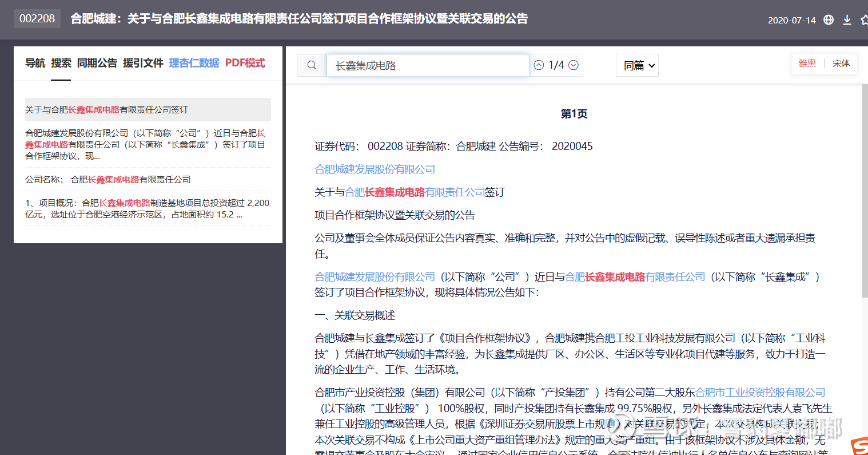Switch to PDF模式 view
This screenshot has width=868, height=455.
tap(245, 63)
